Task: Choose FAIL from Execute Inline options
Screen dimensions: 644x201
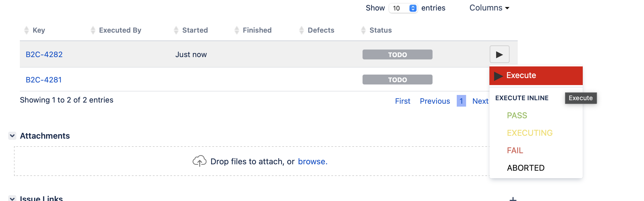Action: coord(515,150)
